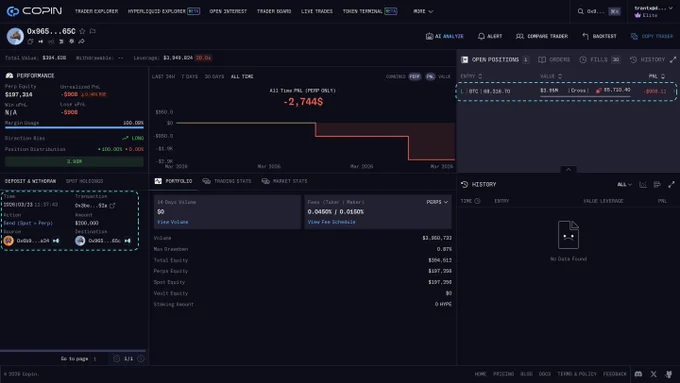The image size is (680, 383).
Task: Collapse the positions panel with chevron
Action: [x=568, y=169]
